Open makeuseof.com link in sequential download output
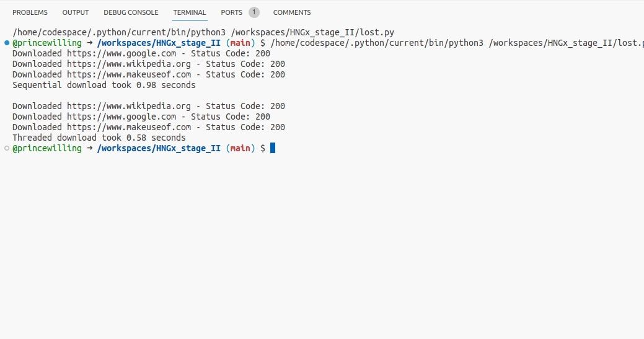Viewport: 644px width, 339px height. click(x=129, y=74)
